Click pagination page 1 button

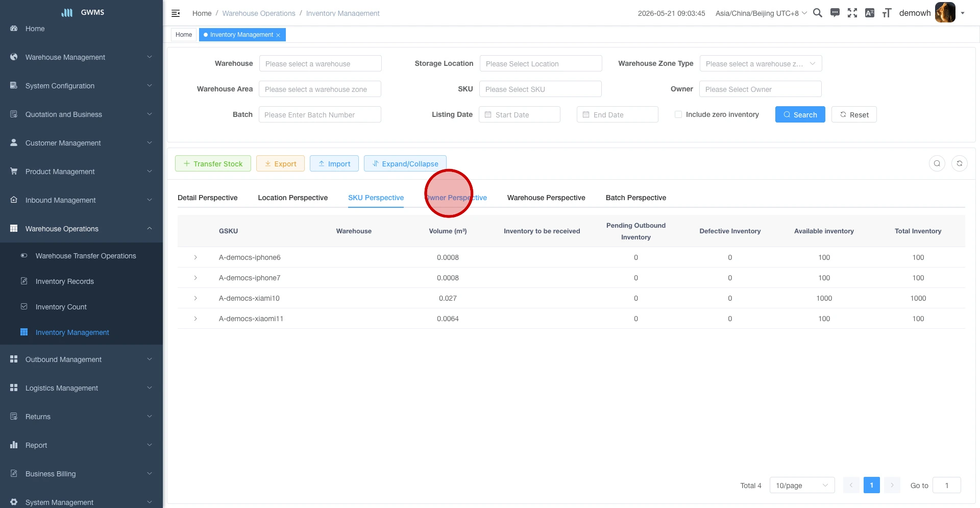click(x=871, y=485)
